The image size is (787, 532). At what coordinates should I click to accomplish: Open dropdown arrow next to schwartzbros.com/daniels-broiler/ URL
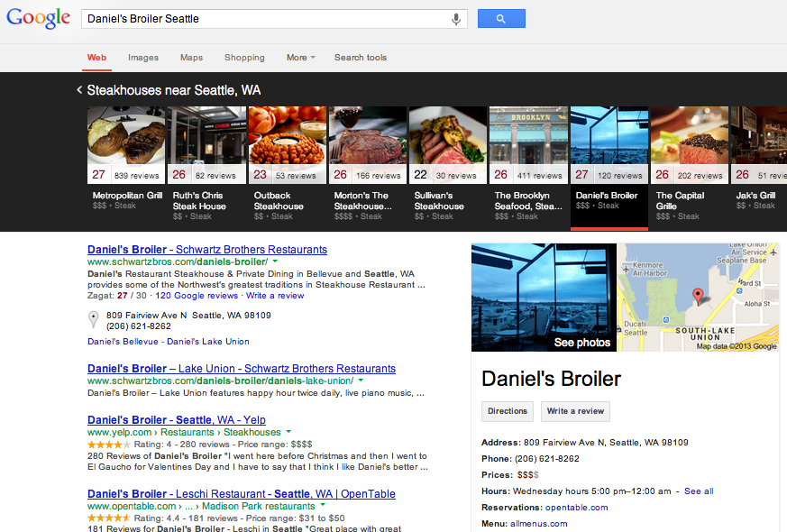click(x=275, y=261)
